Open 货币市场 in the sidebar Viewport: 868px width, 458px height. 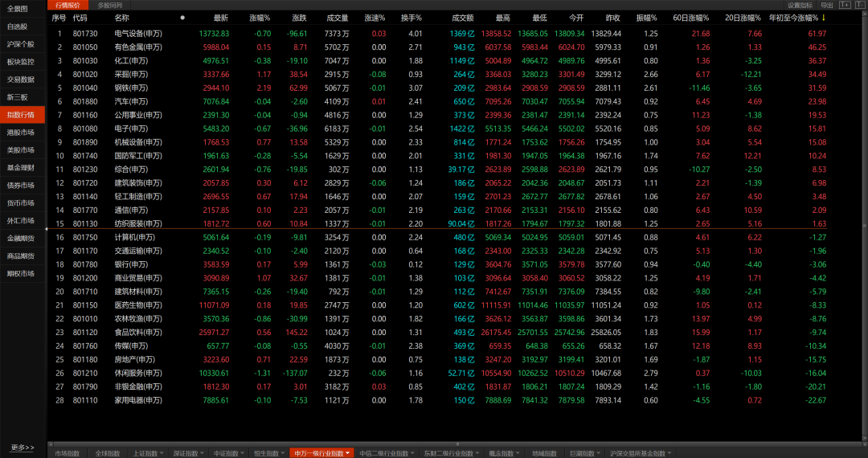[x=23, y=203]
